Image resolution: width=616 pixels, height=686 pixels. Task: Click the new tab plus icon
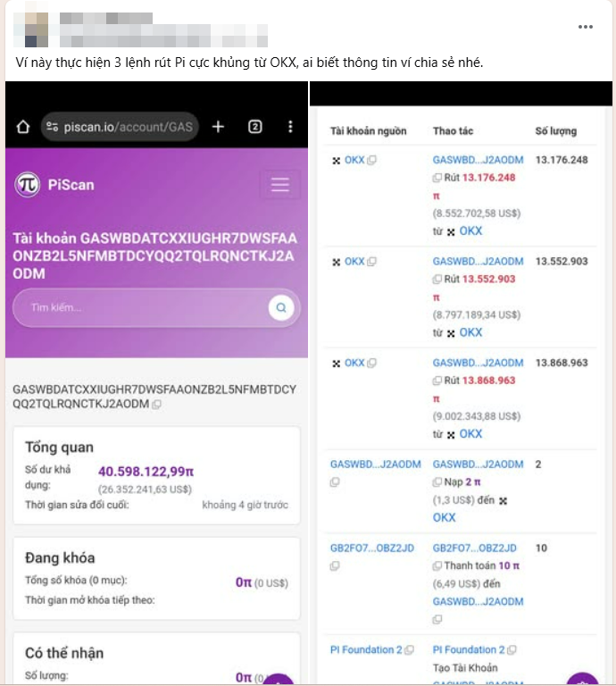click(218, 127)
